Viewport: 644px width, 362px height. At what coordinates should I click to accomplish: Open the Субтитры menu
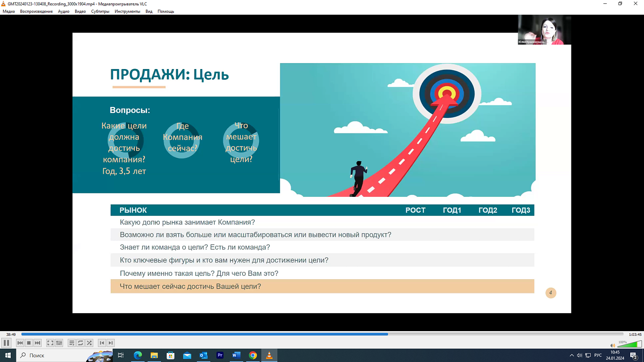point(100,12)
